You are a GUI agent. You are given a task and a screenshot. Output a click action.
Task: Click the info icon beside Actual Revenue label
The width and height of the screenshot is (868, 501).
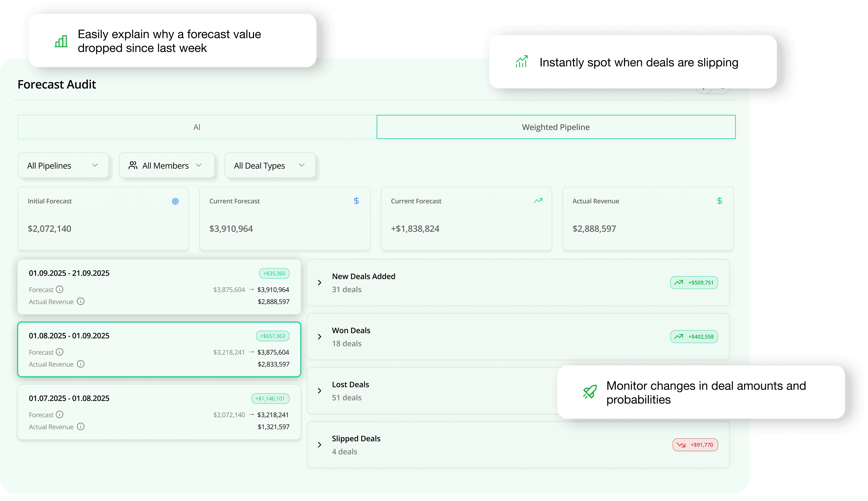[x=81, y=301]
